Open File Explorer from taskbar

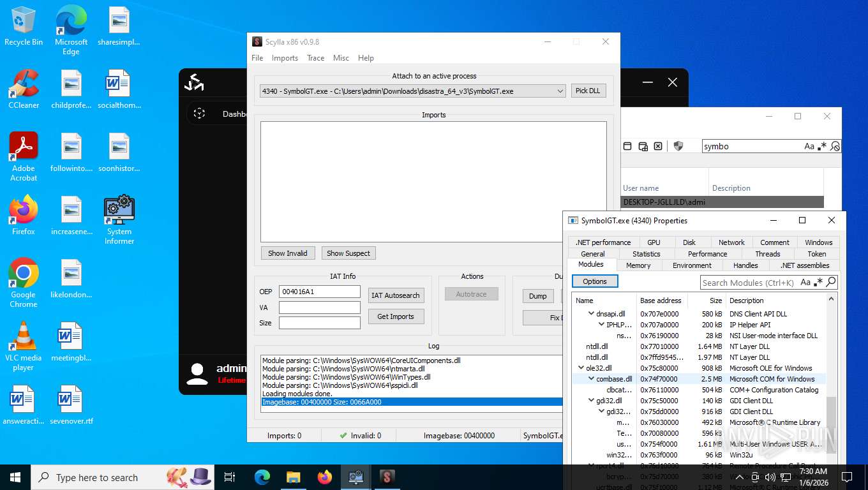coord(293,477)
